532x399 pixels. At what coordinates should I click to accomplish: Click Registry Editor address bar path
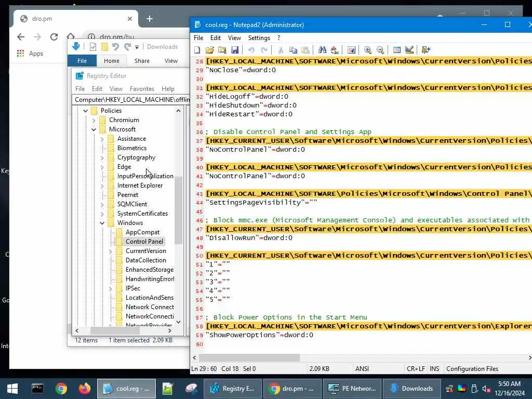coord(131,99)
